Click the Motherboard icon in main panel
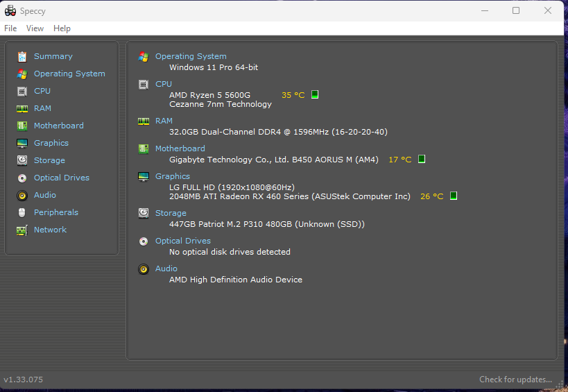 click(x=144, y=149)
